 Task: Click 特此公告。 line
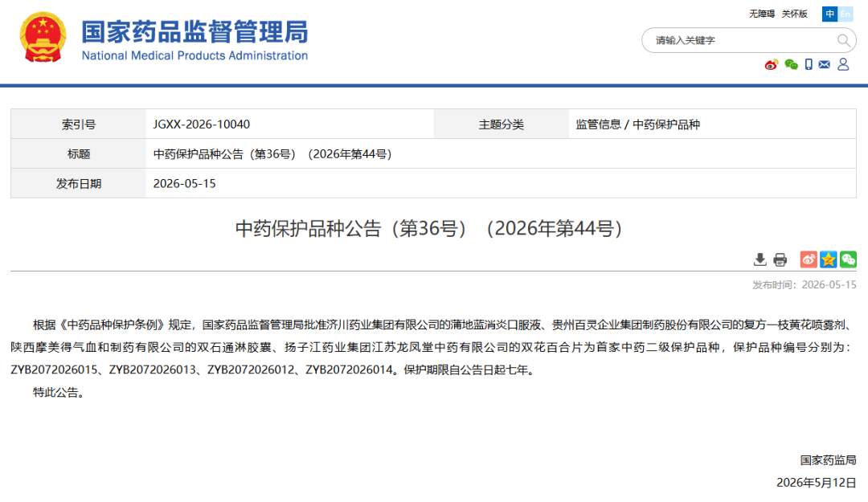(x=58, y=393)
